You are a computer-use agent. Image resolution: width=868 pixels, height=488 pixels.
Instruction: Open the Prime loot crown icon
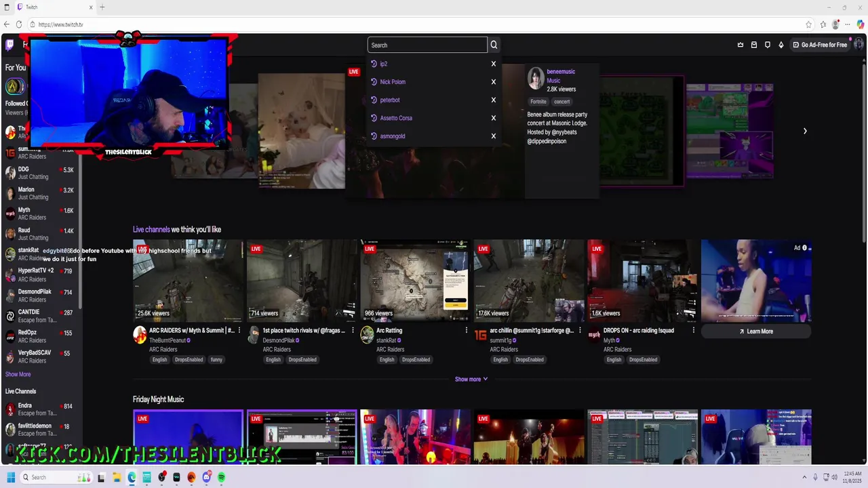click(741, 45)
